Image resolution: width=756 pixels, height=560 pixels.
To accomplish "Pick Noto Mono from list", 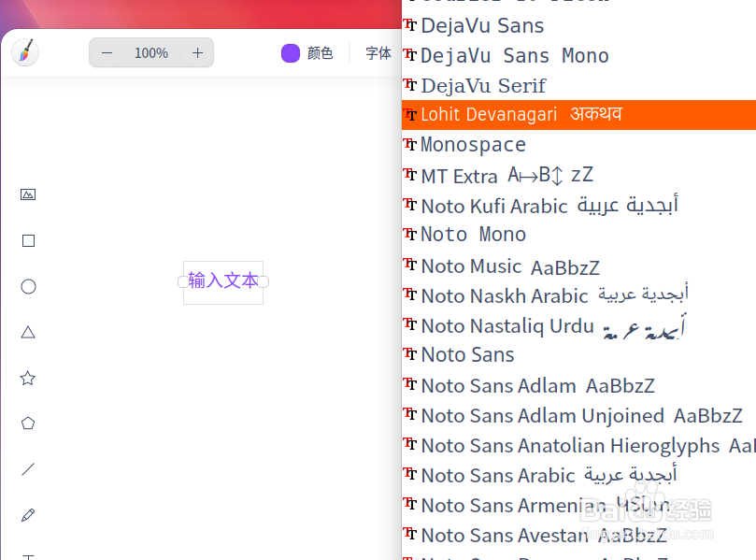I will (578, 235).
